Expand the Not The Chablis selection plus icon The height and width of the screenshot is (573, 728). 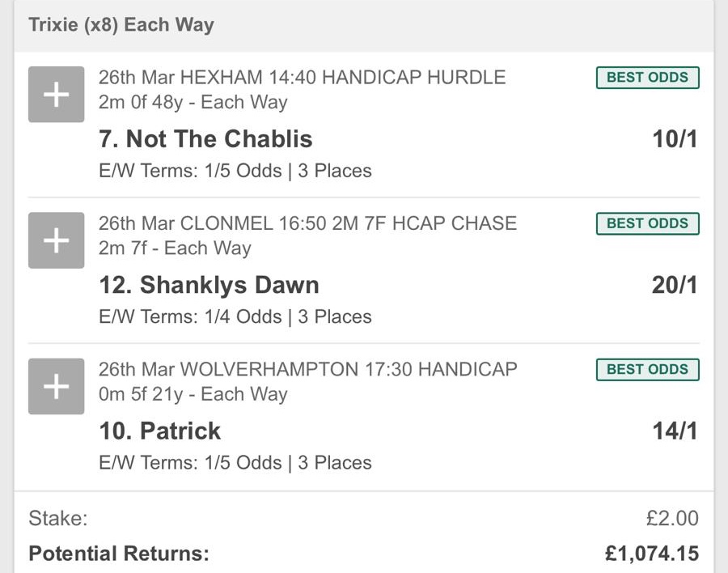point(56,95)
